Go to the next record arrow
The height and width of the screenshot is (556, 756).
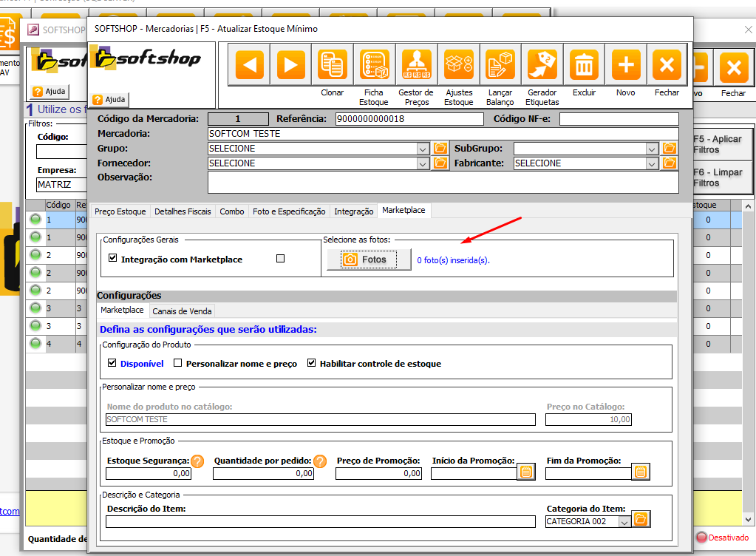[290, 66]
